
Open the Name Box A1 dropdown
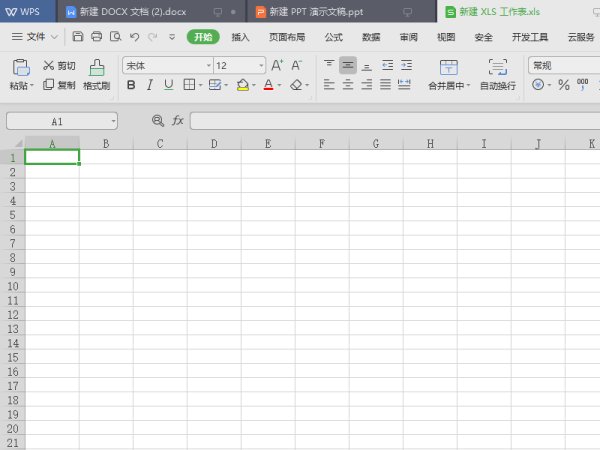coord(113,121)
